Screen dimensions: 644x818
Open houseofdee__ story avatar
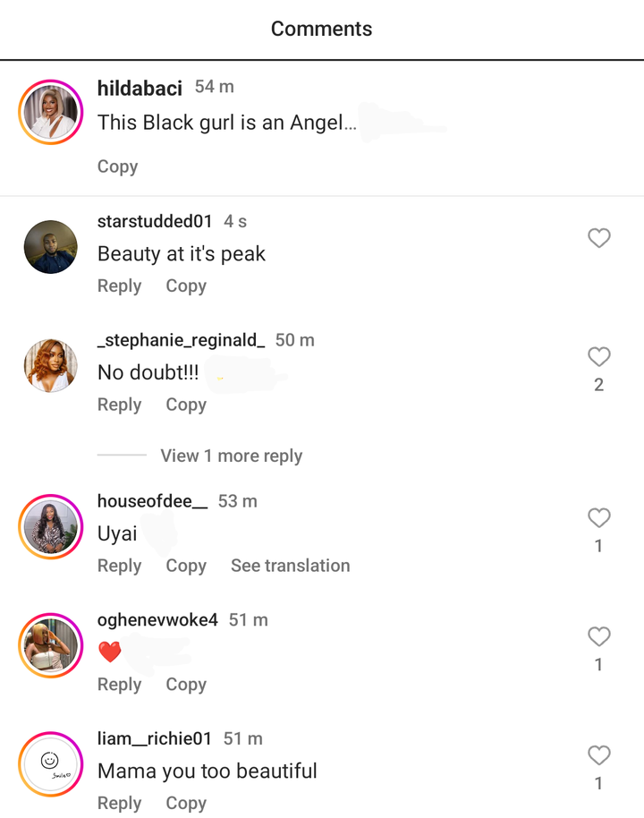(51, 526)
